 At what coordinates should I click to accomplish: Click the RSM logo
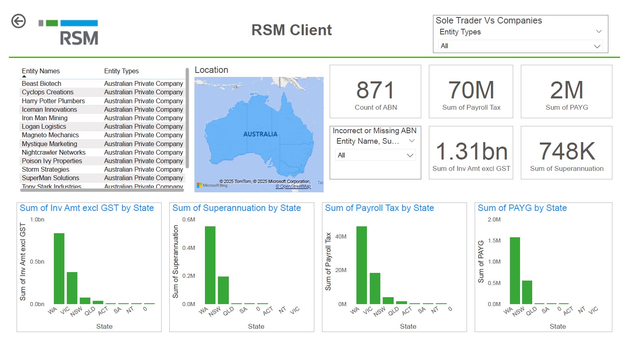tap(69, 32)
